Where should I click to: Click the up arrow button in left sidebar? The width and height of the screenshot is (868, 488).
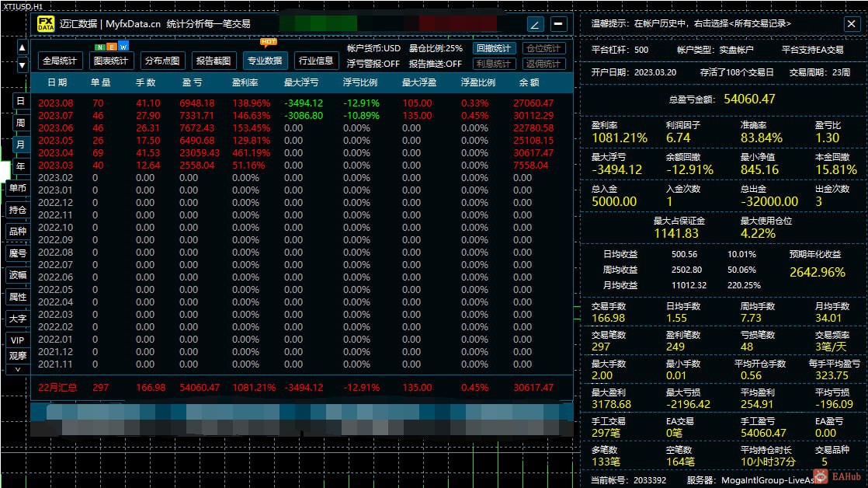tap(23, 48)
